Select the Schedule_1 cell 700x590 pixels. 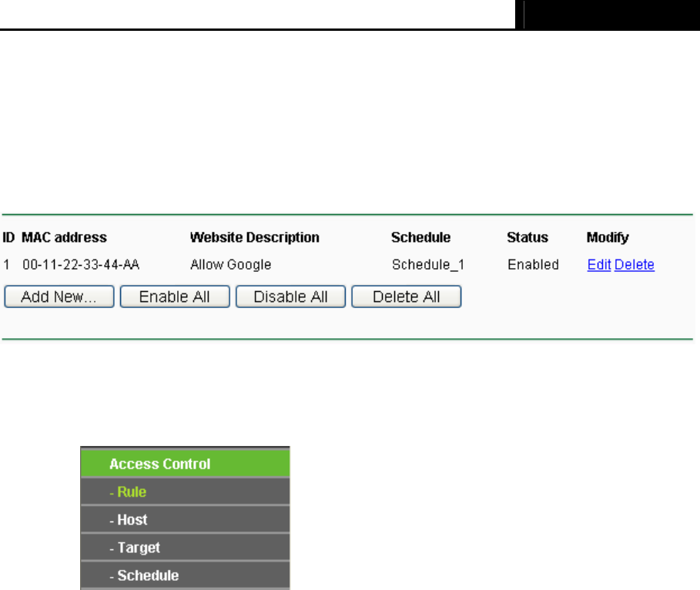[x=428, y=264]
